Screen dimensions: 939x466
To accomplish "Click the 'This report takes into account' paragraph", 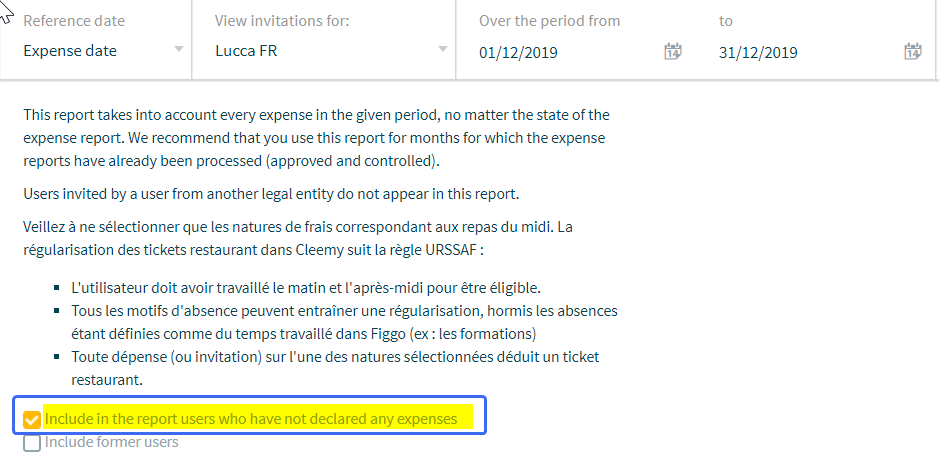I will tap(316, 138).
